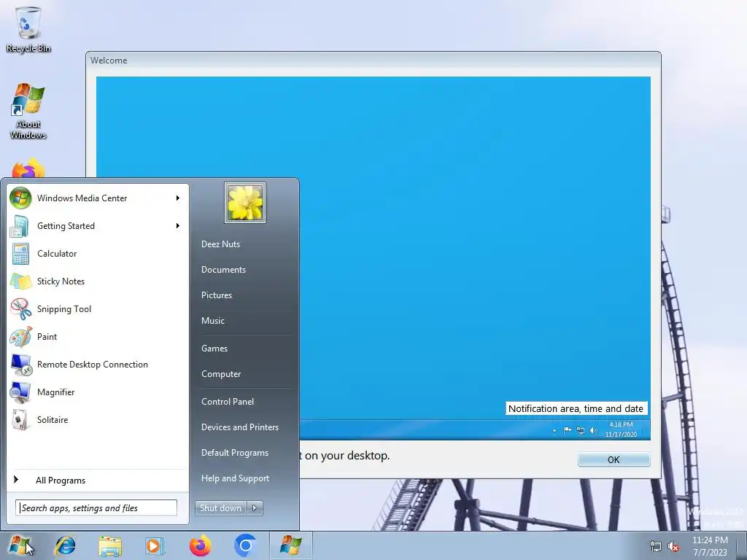Click the Snipping Tool label
The image size is (747, 560).
(64, 309)
